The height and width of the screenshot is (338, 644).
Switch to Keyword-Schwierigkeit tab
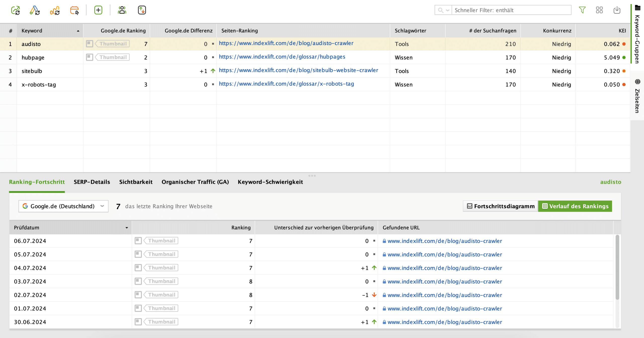pos(270,182)
